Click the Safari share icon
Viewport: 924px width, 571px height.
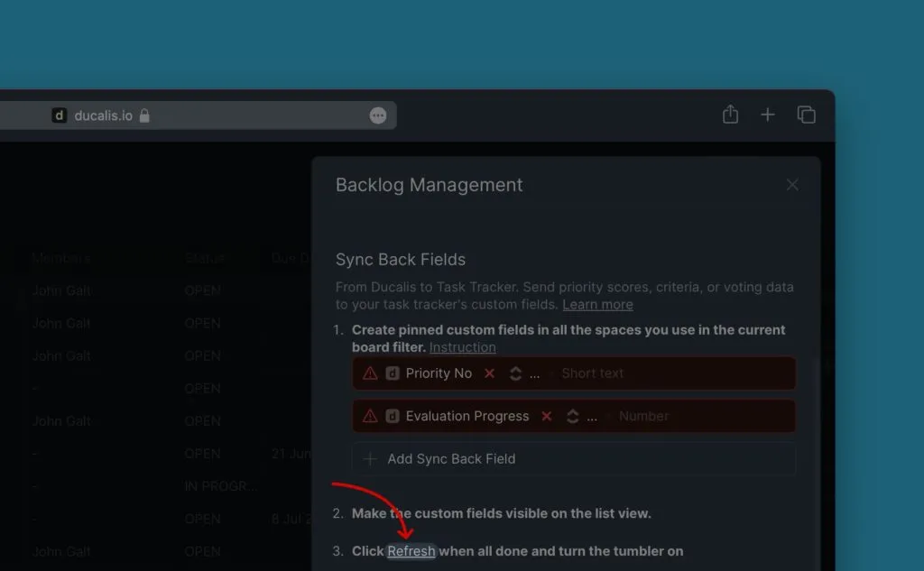click(731, 115)
